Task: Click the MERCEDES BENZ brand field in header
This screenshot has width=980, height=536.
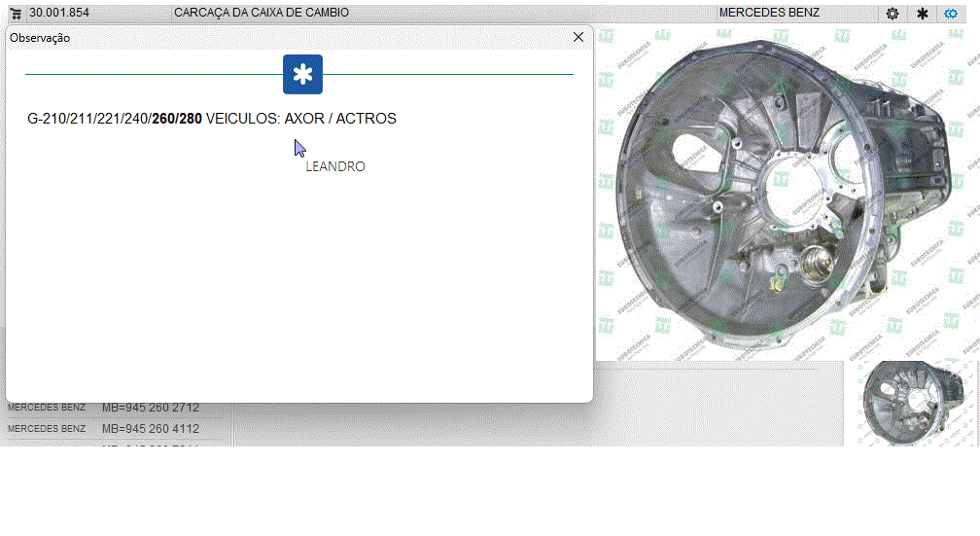Action: [768, 14]
